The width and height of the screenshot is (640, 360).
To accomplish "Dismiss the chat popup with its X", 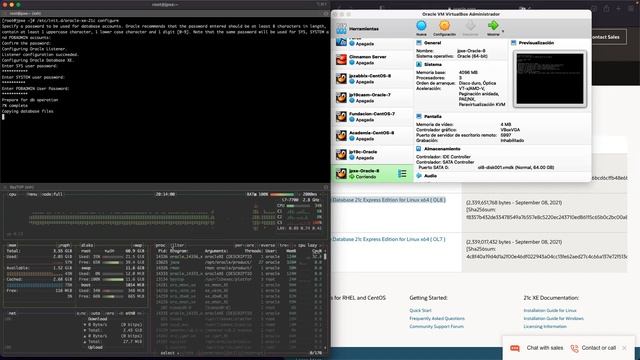I will [x=624, y=348].
